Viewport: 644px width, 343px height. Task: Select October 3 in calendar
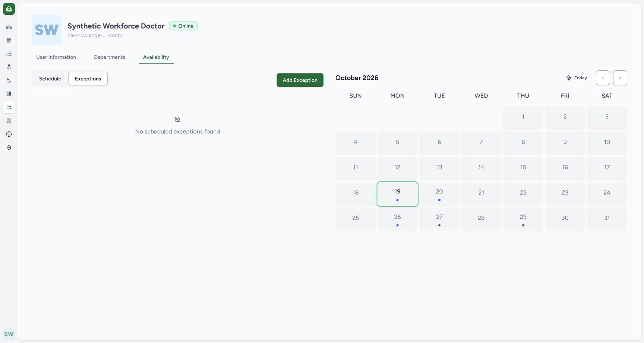pyautogui.click(x=607, y=118)
